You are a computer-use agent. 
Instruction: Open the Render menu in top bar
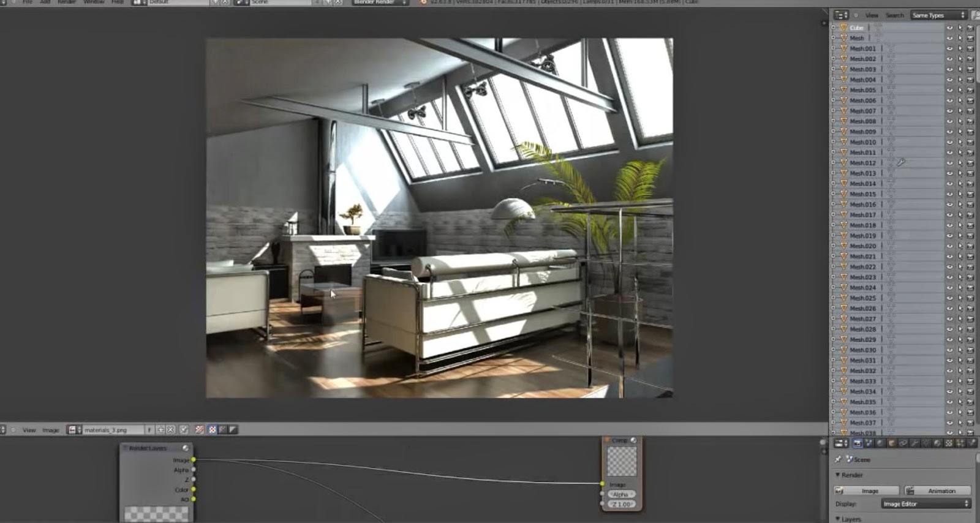66,2
